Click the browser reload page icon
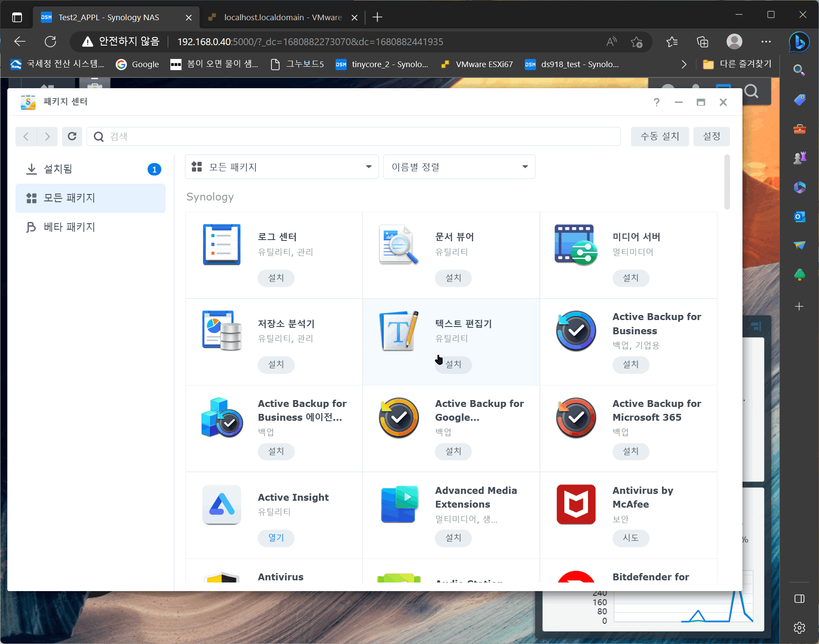 50,42
